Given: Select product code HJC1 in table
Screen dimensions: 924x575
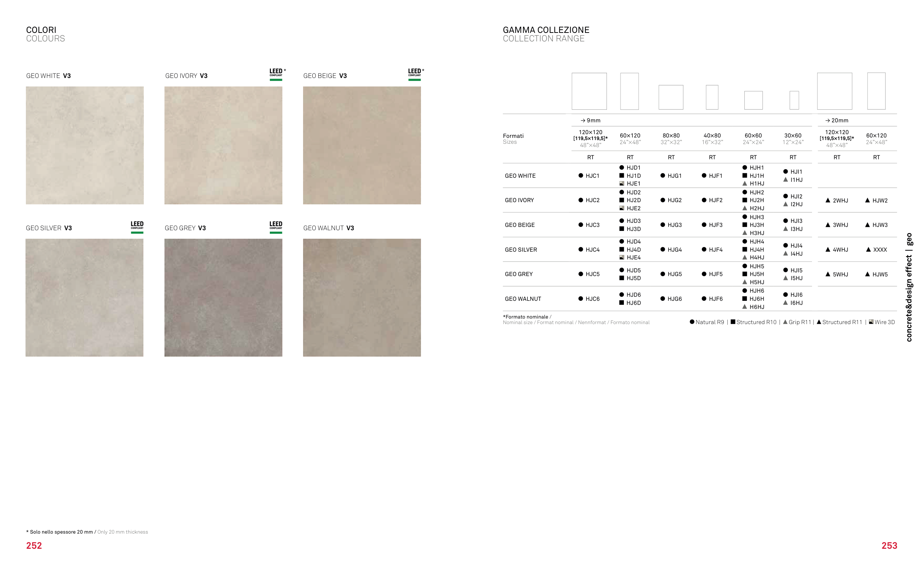Looking at the screenshot, I should click(592, 176).
